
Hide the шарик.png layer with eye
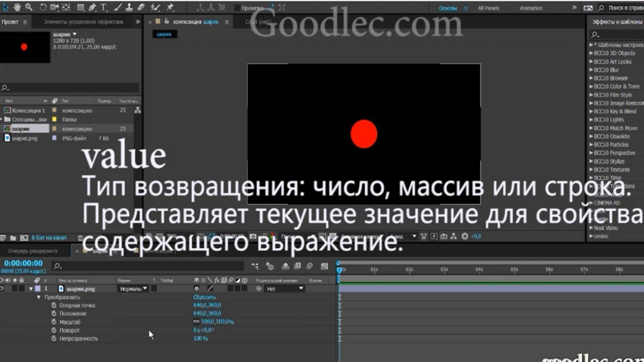(2, 288)
